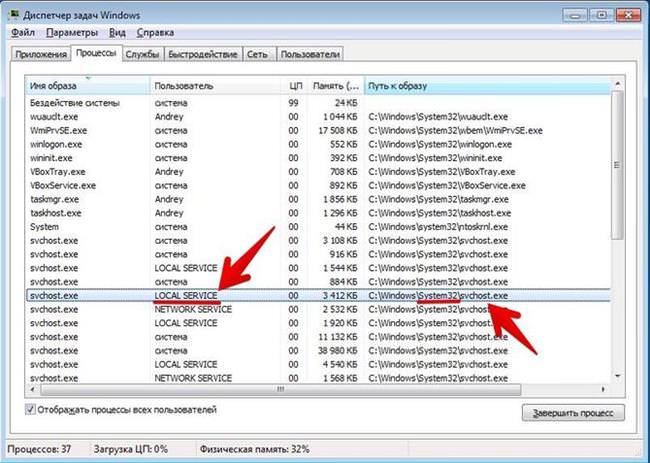Open the Параметры menu
The width and height of the screenshot is (650, 463).
72,32
